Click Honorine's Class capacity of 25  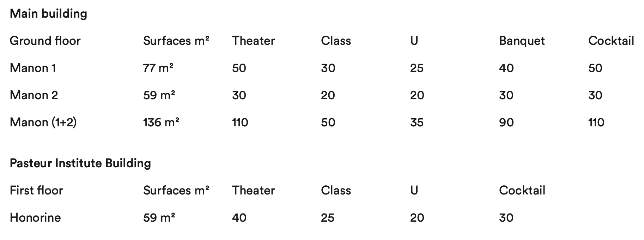pyautogui.click(x=328, y=218)
